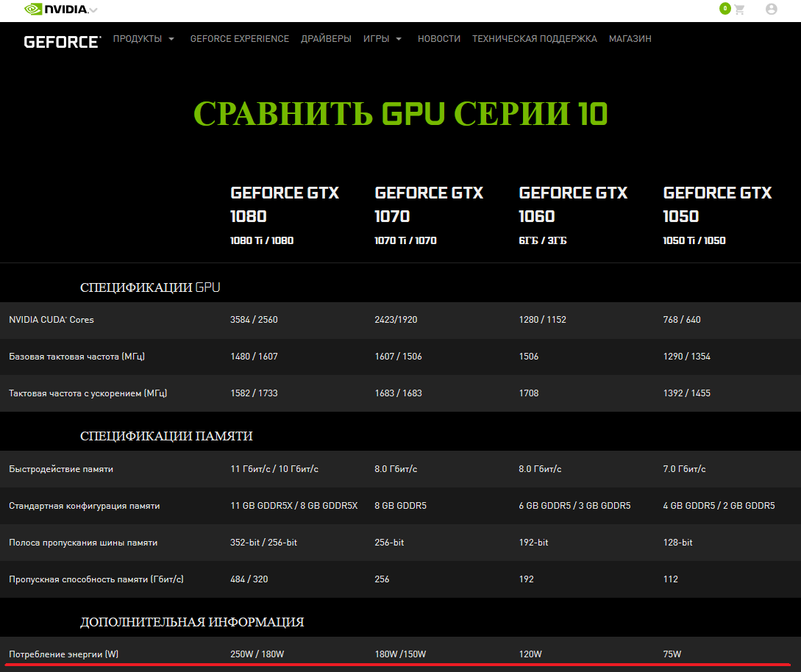
Task: Select the GEFORCE GTX 1080 column heading
Action: coord(285,204)
